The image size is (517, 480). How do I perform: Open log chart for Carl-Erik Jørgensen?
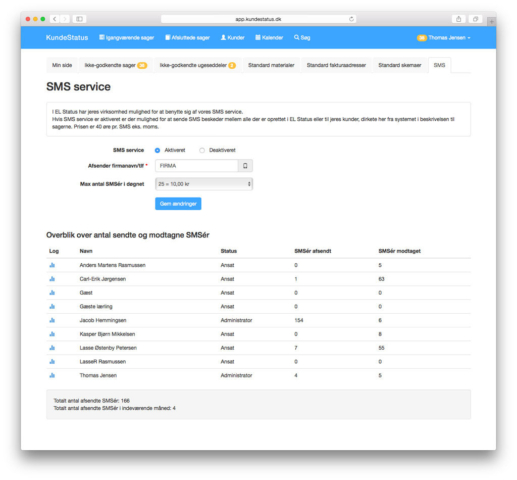52,279
